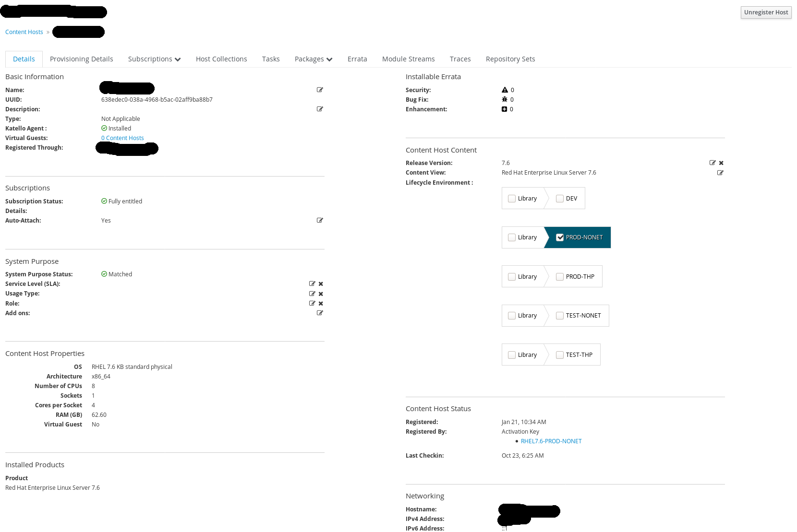Check Library in the DEV path
The width and height of the screenshot is (797, 532).
pos(512,199)
